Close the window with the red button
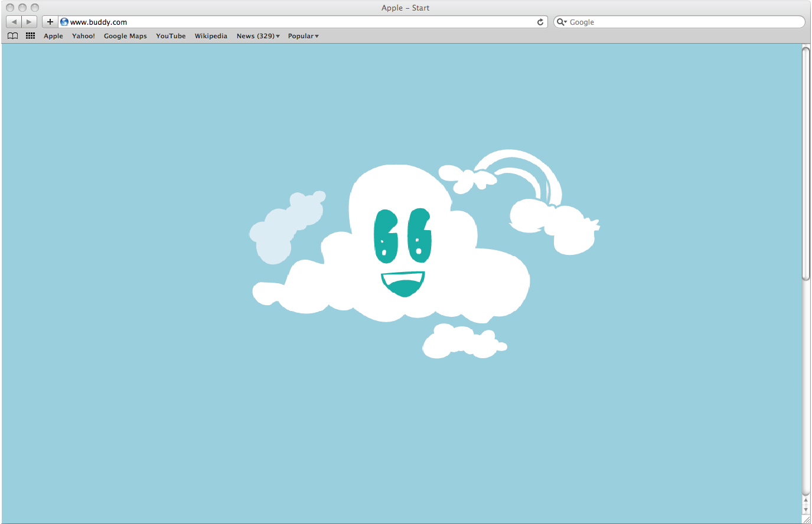Screen dimensions: 812x524 pyautogui.click(x=10, y=8)
